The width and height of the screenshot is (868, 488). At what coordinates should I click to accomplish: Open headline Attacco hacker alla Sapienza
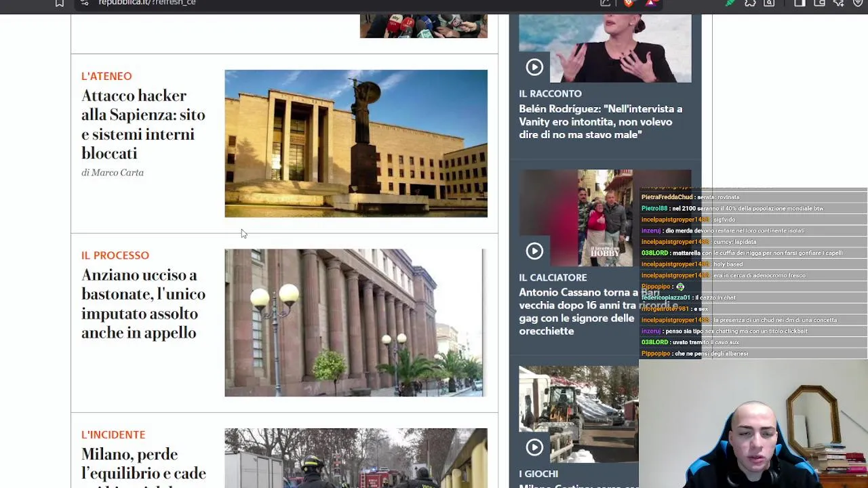[143, 124]
